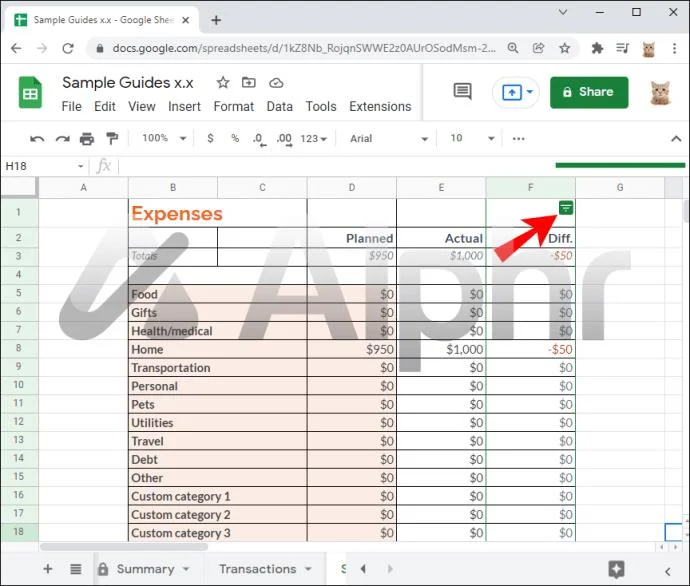690x586 pixels.
Task: Click the filter icon in column F
Action: click(565, 208)
